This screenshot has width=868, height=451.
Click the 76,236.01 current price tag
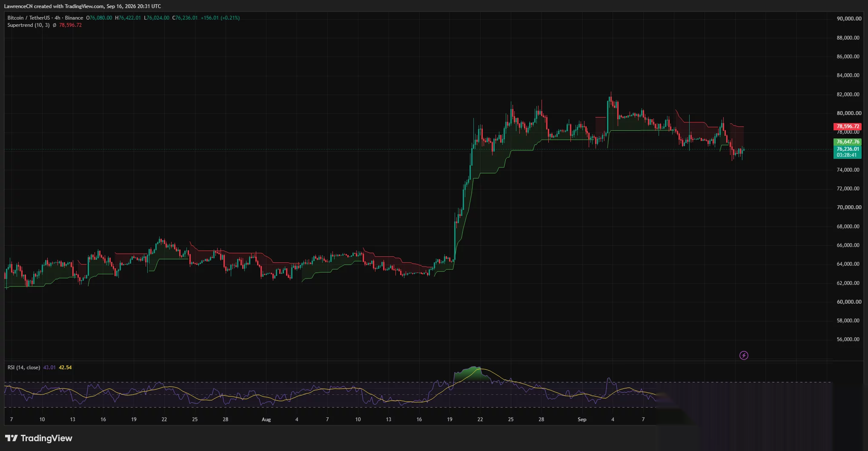pos(848,149)
